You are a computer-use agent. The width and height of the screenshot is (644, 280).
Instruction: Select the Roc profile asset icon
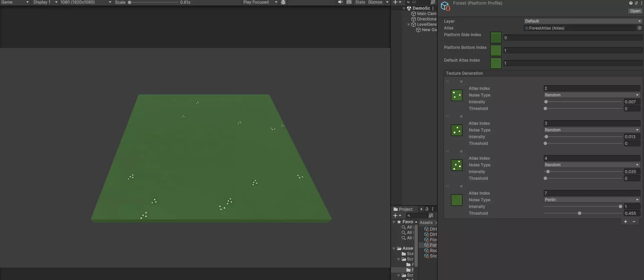[427, 251]
